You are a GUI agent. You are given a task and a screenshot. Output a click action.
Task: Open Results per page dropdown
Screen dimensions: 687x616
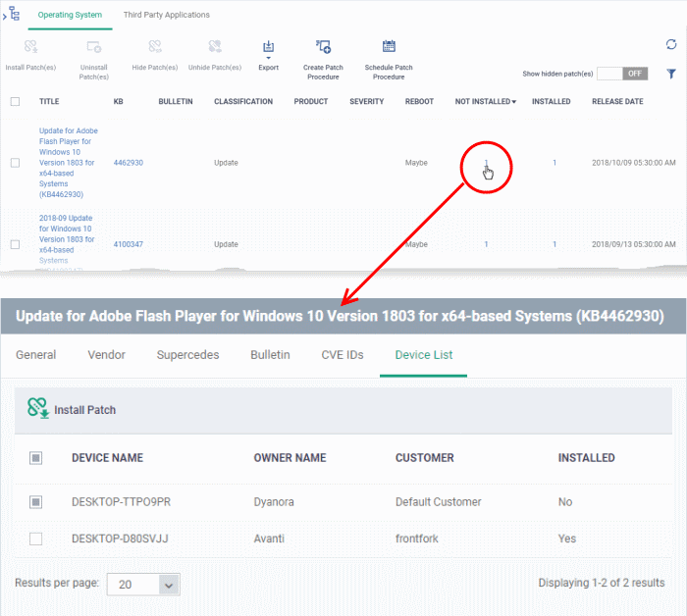[143, 585]
